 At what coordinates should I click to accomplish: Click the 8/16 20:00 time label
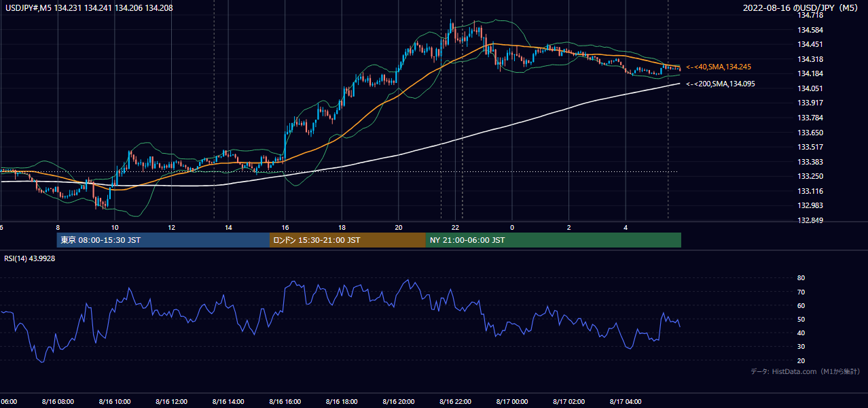pos(399,401)
